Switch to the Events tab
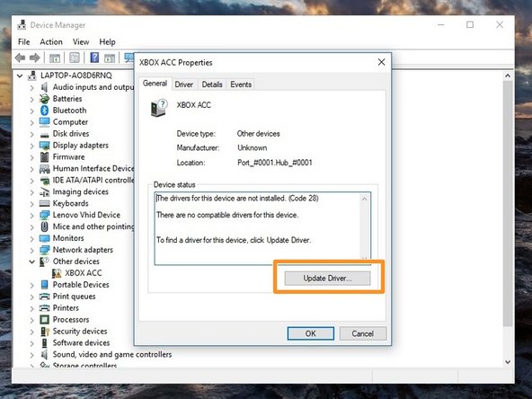Screen dimensions: 532x399 click(241, 84)
